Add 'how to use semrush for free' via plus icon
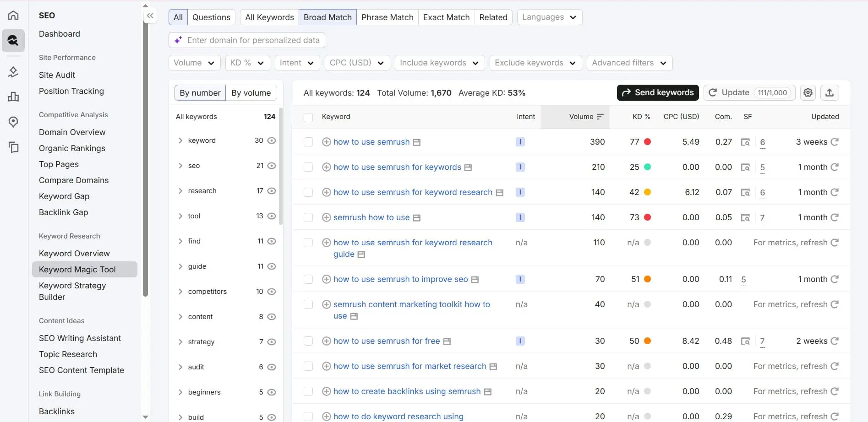868x422 pixels. pyautogui.click(x=326, y=341)
